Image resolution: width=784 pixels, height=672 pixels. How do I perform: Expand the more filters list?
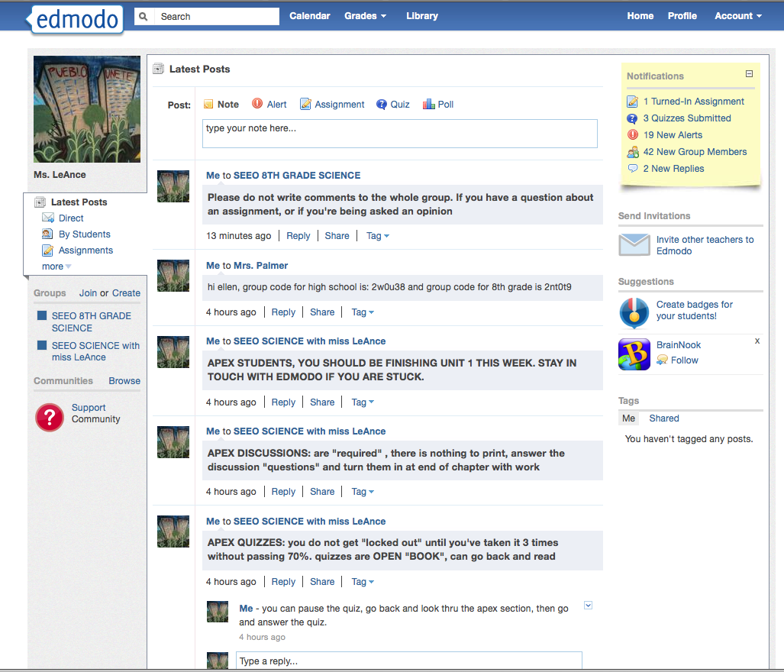click(x=56, y=267)
